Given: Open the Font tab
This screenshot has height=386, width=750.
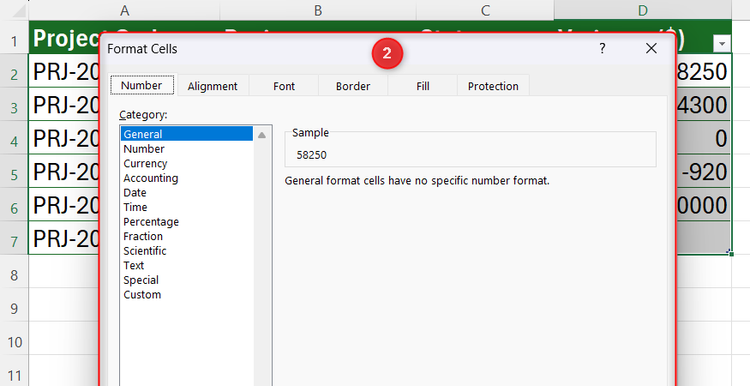Looking at the screenshot, I should coord(284,86).
